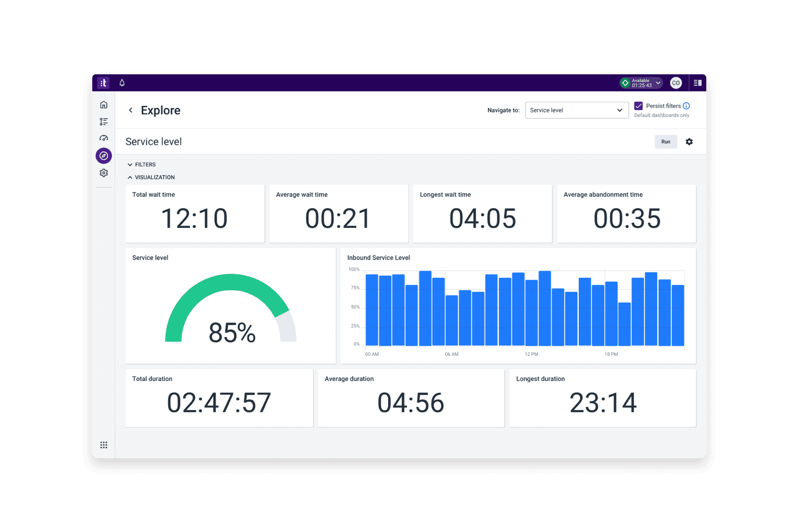Open the performance dashboard gauge icon
The height and width of the screenshot is (532, 798).
pyautogui.click(x=104, y=138)
